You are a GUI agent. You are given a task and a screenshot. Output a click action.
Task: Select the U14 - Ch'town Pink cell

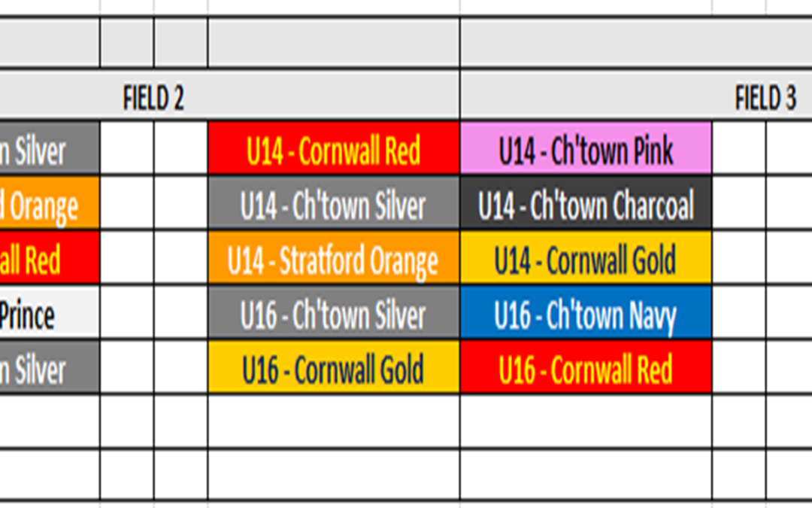pyautogui.click(x=586, y=148)
